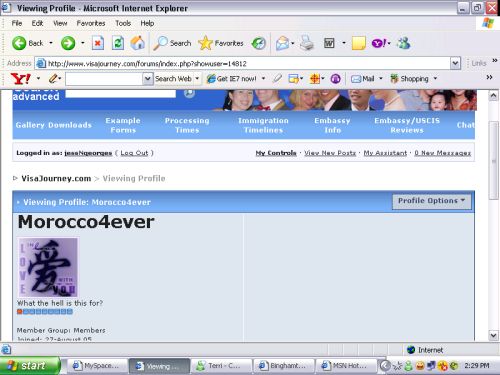
Task: Click the purple circle icon on Yahoo toolbar
Action: click(x=335, y=79)
